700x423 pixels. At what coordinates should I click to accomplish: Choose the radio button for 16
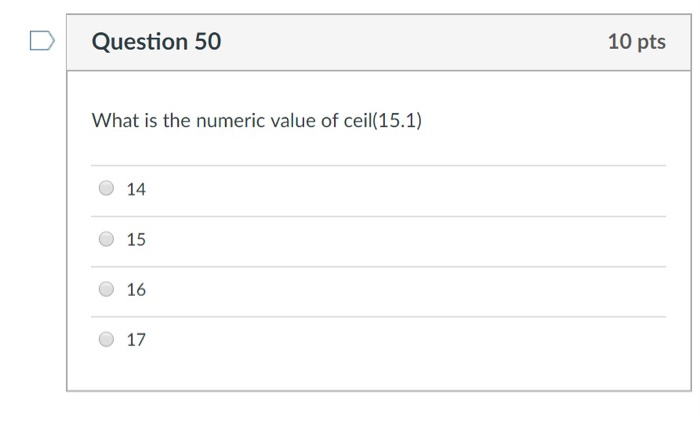(106, 290)
